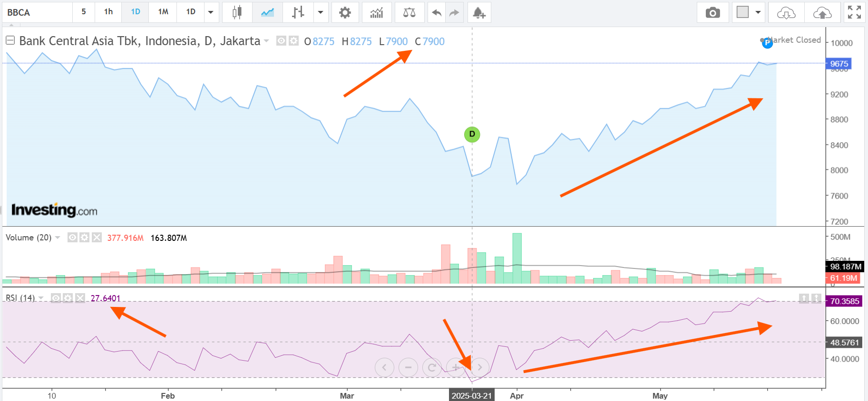Redo the chart action
Viewport: 868px width, 401px height.
(454, 12)
